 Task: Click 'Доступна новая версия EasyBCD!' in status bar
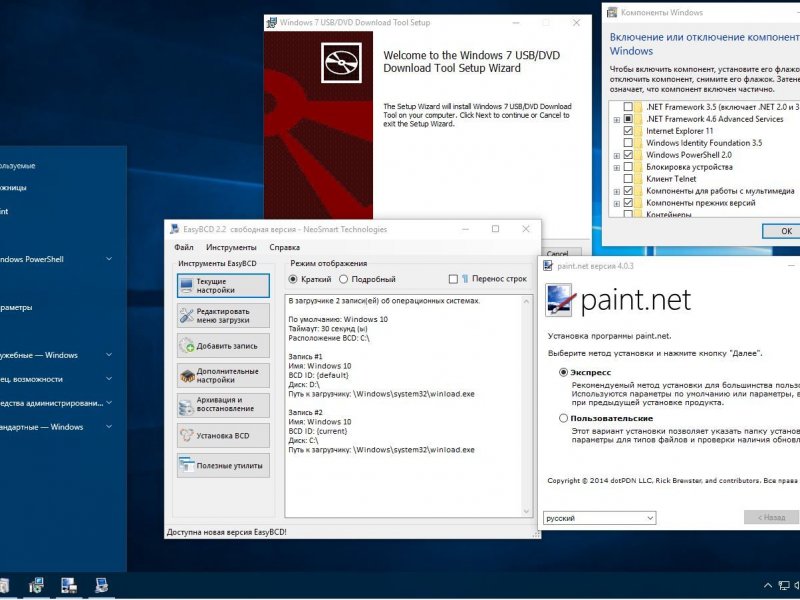coord(227,532)
